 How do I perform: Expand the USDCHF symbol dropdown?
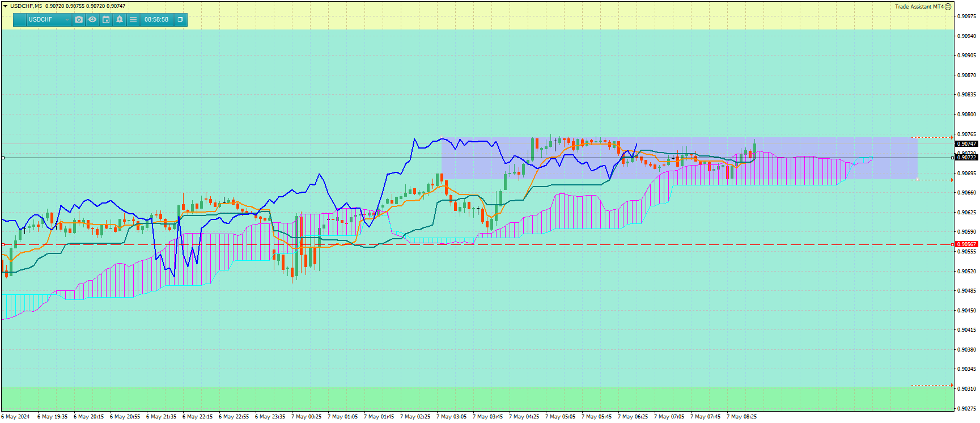(49, 19)
